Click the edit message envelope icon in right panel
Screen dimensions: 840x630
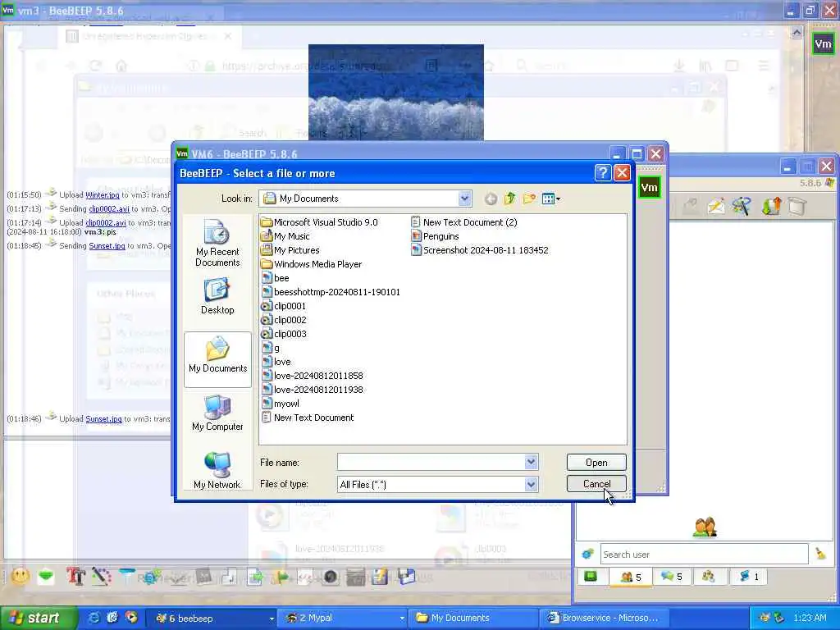[x=715, y=206]
